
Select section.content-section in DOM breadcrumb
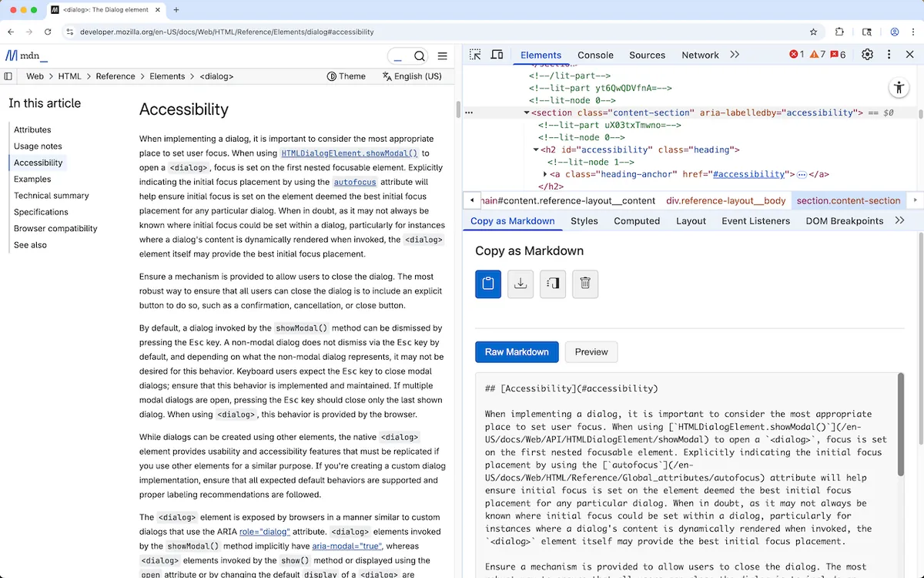click(849, 200)
